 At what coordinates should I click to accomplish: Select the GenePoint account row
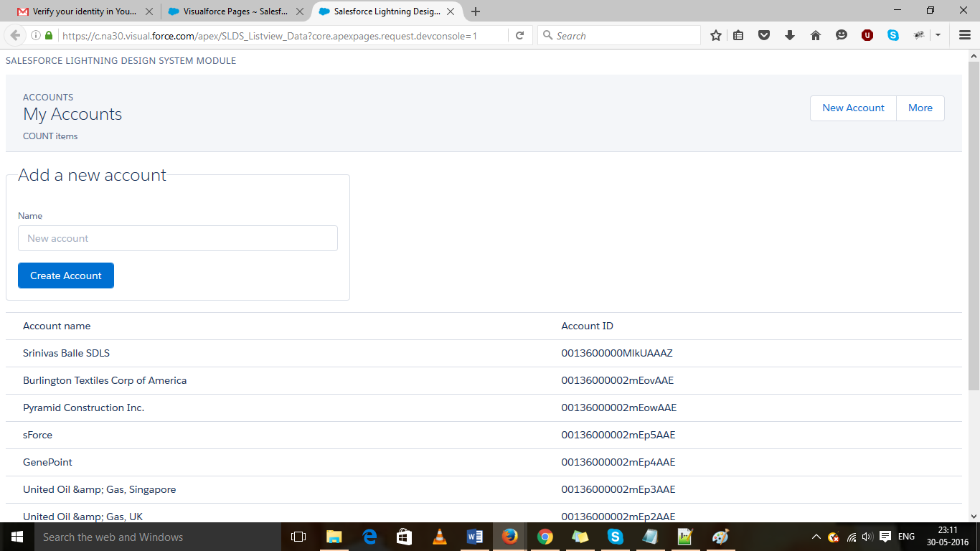pos(484,462)
